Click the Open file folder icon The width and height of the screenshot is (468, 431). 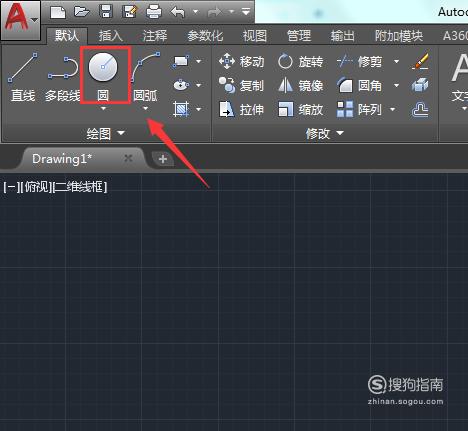[x=82, y=12]
